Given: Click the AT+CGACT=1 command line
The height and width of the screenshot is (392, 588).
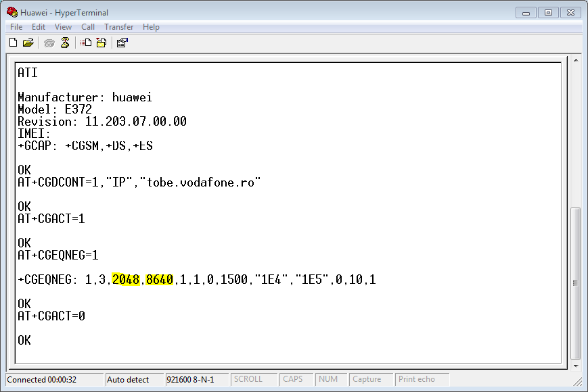Looking at the screenshot, I should 51,219.
